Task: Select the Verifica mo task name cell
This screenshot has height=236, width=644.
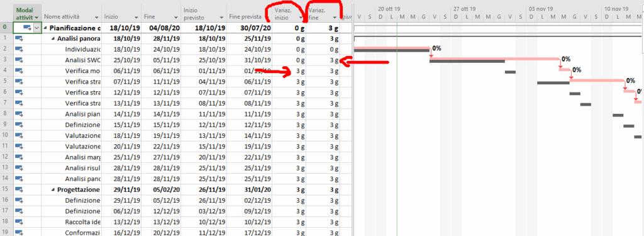Action: [72, 71]
